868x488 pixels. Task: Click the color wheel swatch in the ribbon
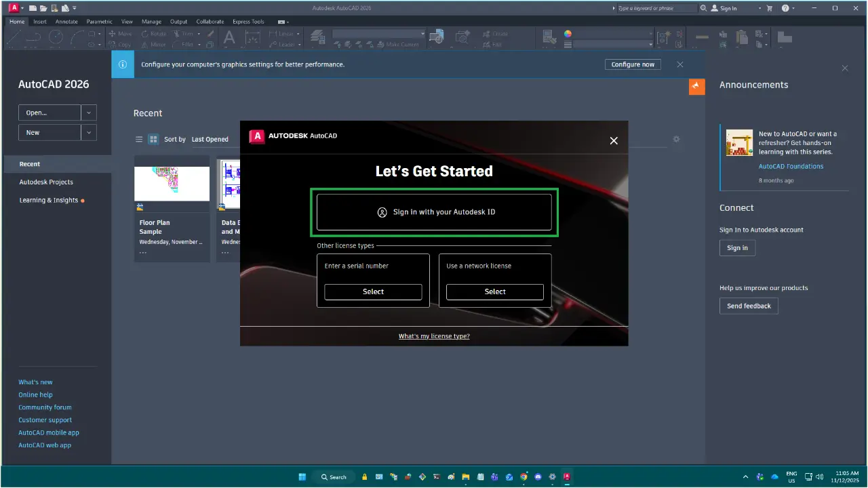(568, 34)
